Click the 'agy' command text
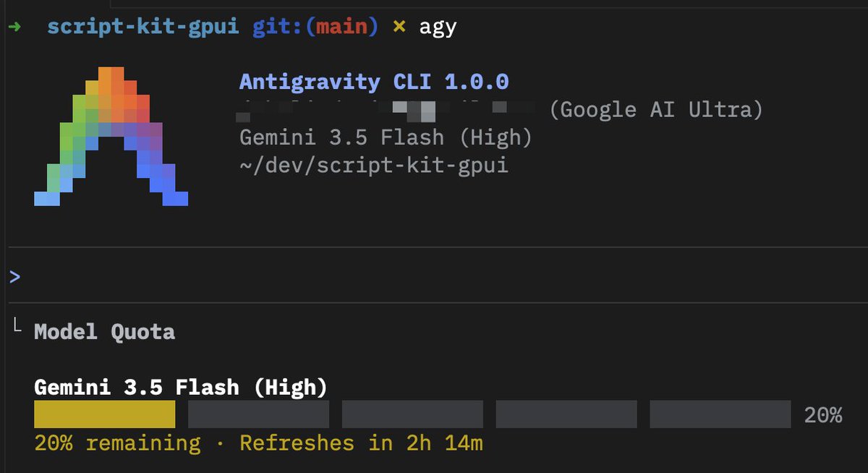Image resolution: width=868 pixels, height=473 pixels. (438, 29)
